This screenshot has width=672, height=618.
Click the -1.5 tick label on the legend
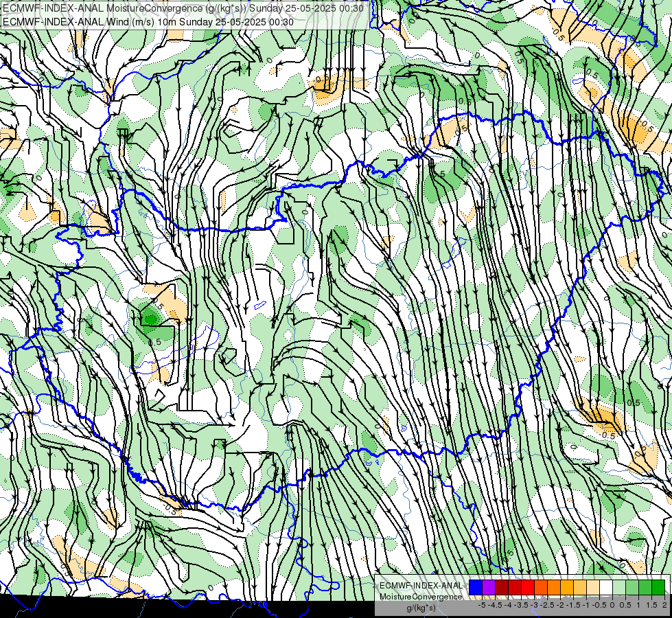[x=573, y=605]
